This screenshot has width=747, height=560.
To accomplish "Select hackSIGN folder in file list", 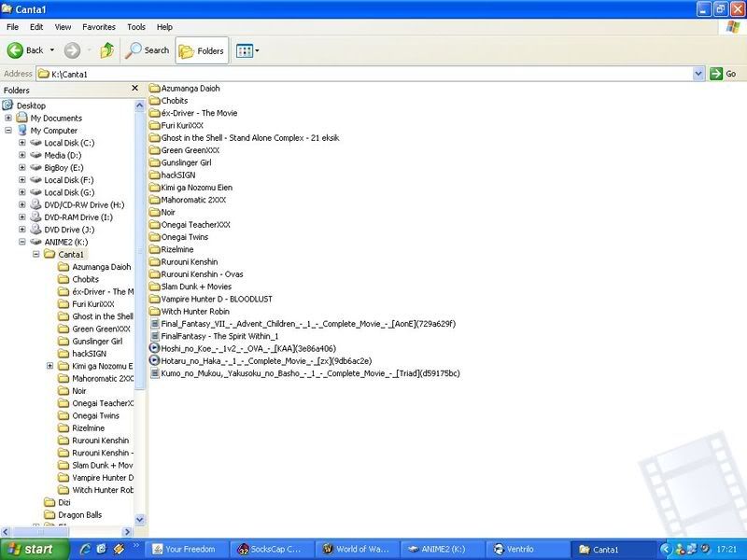I will (x=172, y=175).
